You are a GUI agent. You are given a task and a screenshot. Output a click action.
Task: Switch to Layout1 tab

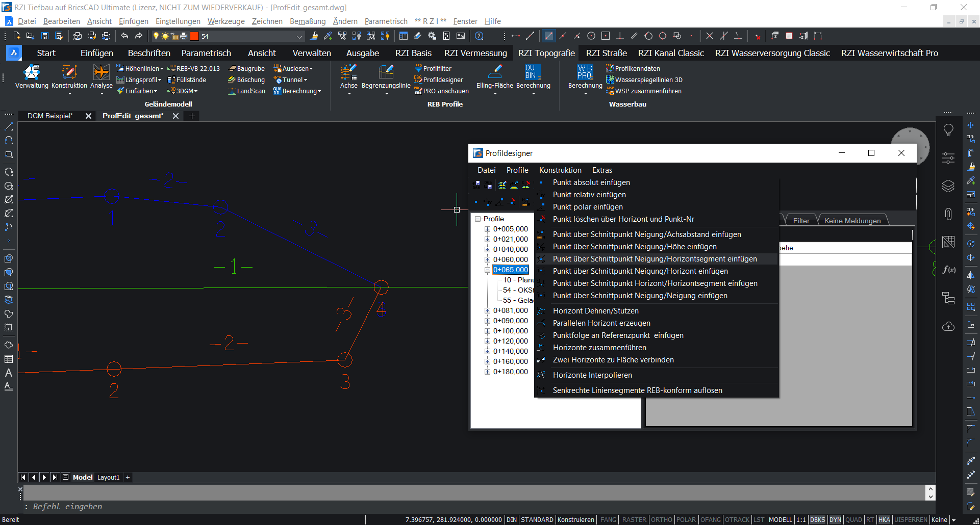click(108, 478)
